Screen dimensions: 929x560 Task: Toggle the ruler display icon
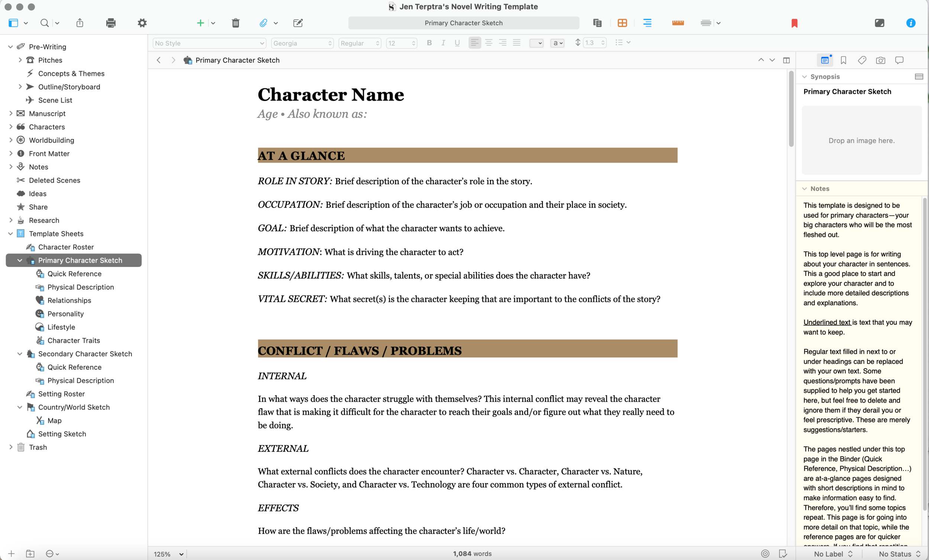(x=677, y=23)
